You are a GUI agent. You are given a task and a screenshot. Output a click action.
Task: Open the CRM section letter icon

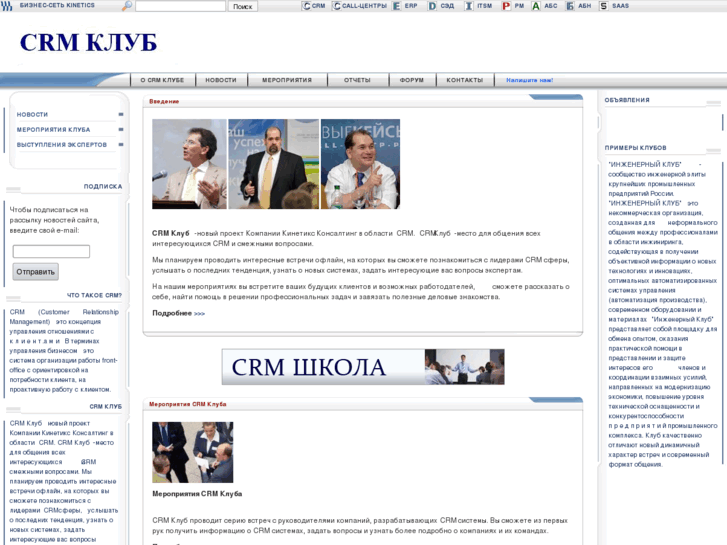306,6
